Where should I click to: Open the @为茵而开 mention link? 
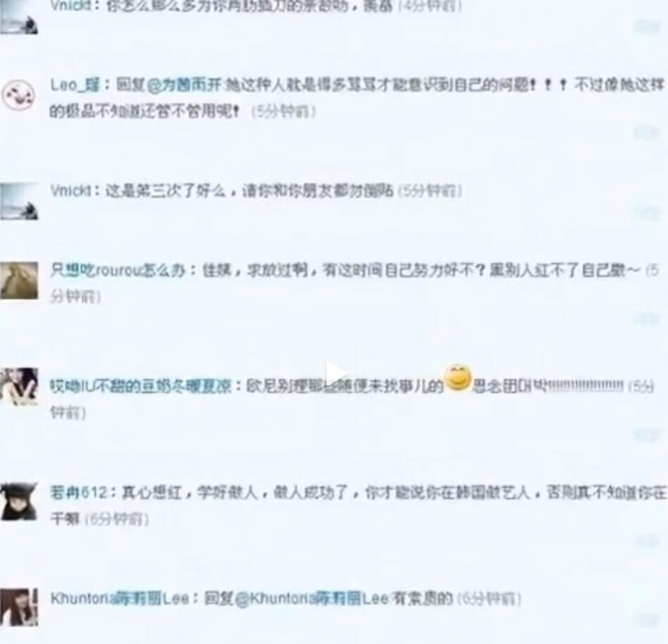pos(184,85)
